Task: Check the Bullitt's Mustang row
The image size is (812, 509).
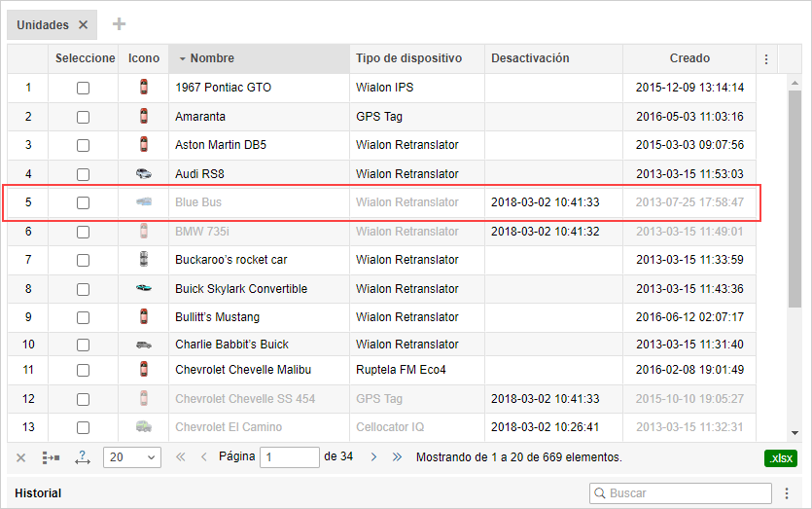Action: (83, 317)
